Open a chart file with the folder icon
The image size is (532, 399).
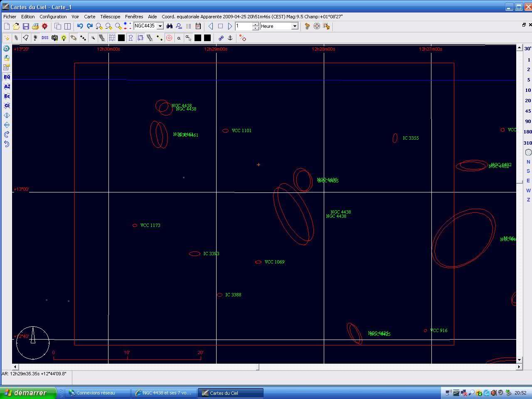tap(16, 26)
